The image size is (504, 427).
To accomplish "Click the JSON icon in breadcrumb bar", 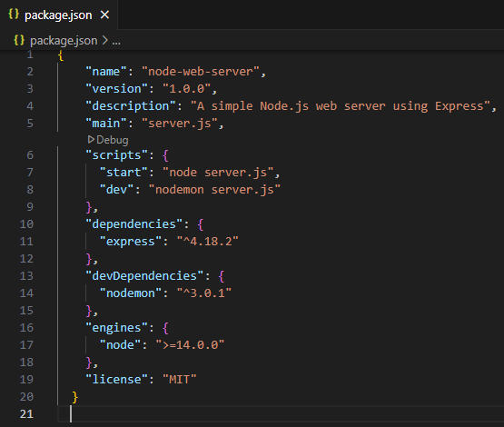I will coord(19,40).
